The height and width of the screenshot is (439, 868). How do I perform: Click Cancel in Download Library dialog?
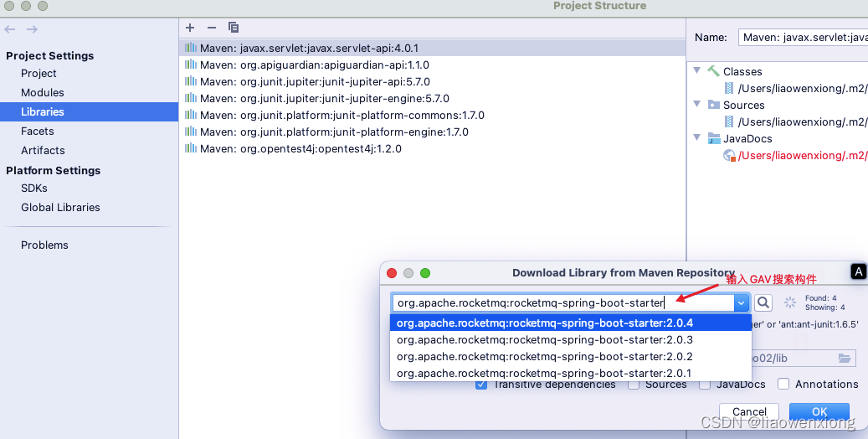coord(749,412)
